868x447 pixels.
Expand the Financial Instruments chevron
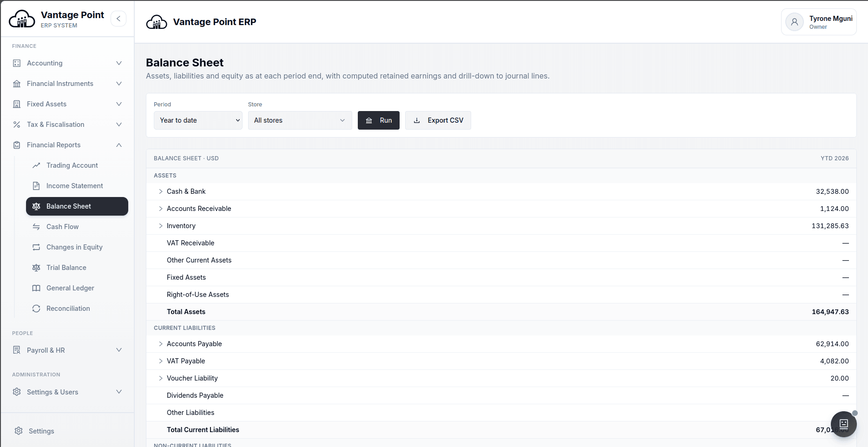click(119, 84)
